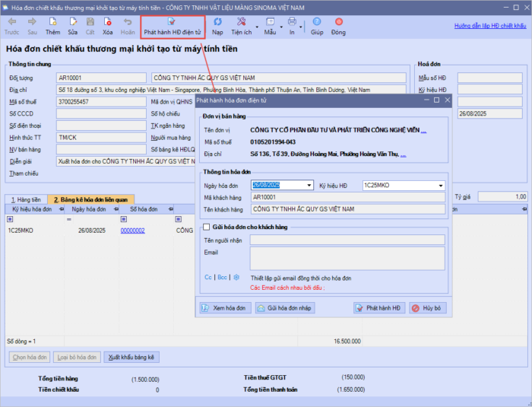Open Hướng dẫn lập HĐ chiết khấu link

(490, 26)
